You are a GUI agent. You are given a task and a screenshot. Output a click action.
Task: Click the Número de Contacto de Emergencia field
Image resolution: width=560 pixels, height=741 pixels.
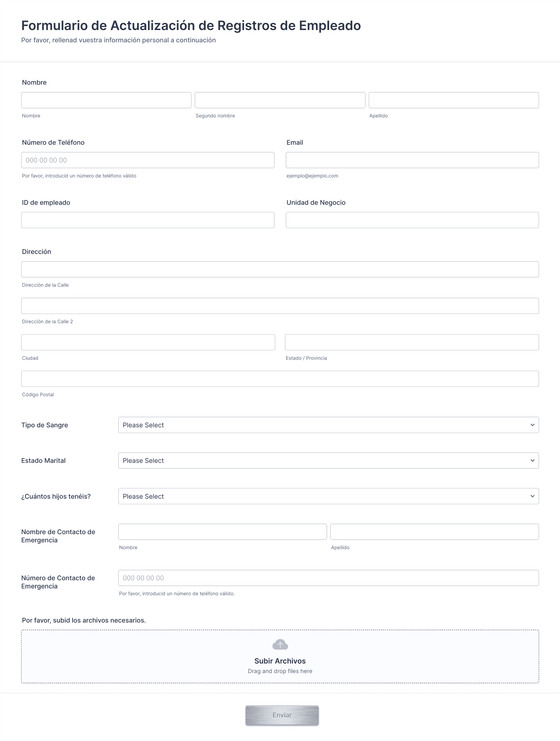(328, 578)
